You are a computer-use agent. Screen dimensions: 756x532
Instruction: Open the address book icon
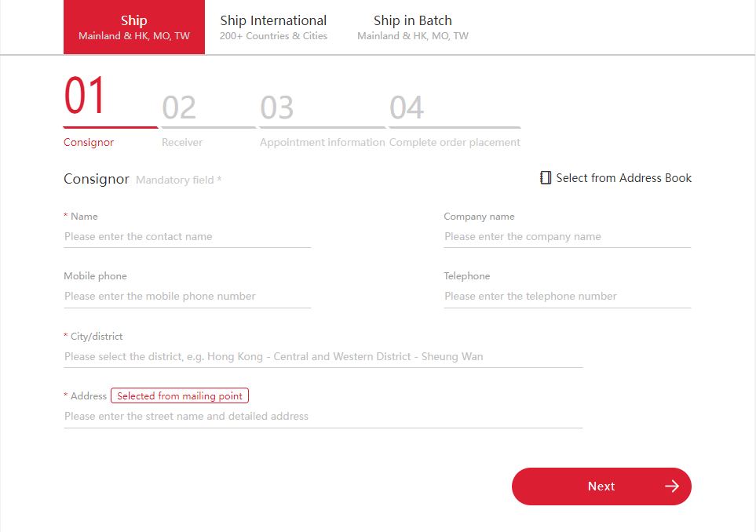point(546,178)
